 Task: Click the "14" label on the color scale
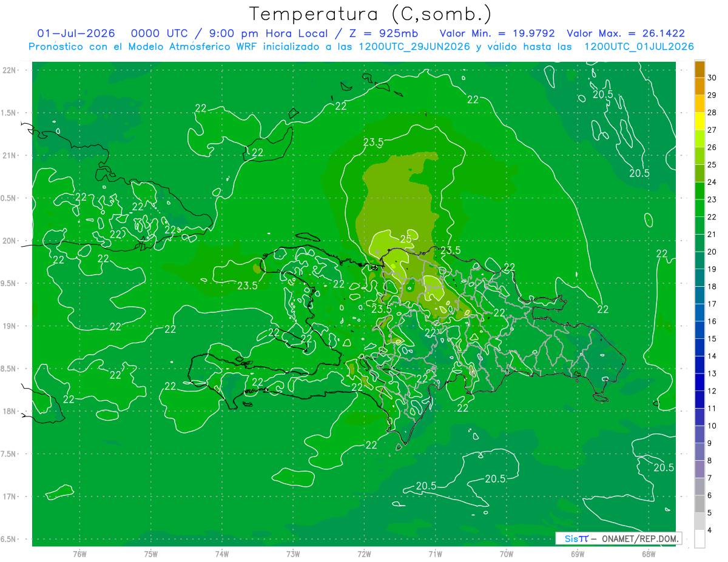point(712,356)
